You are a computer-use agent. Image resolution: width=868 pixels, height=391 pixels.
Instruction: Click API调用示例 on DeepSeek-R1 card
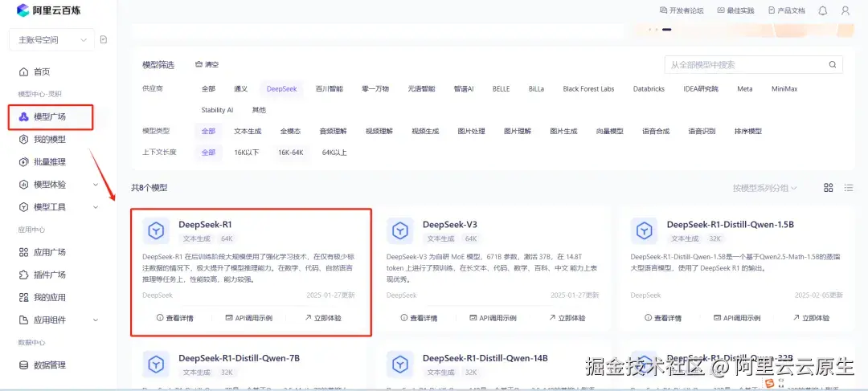[248, 318]
